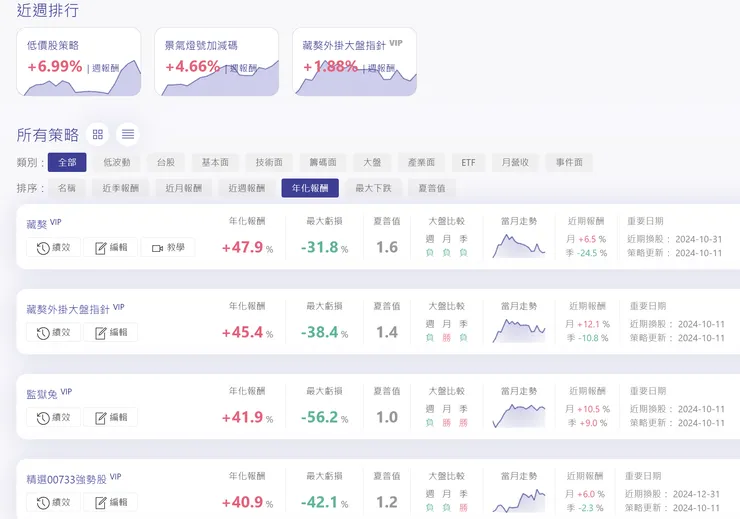740x519 pixels.
Task: Open 績效 for 精選00733強勢股
Action: click(53, 502)
